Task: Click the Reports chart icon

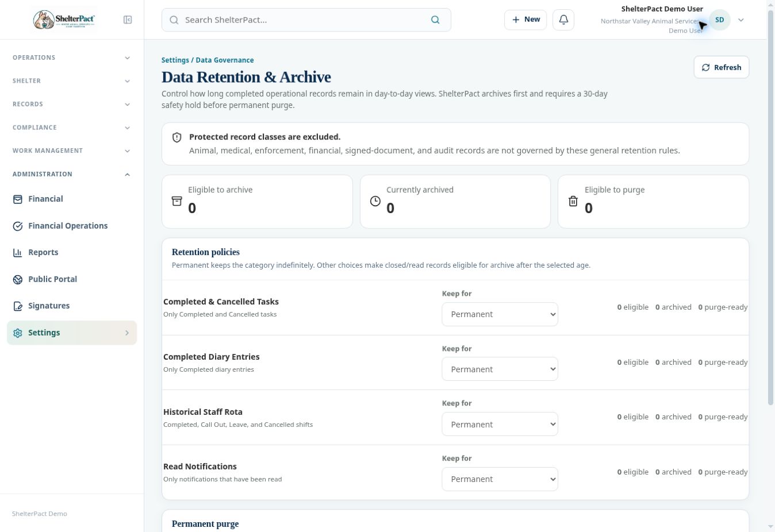Action: click(18, 253)
